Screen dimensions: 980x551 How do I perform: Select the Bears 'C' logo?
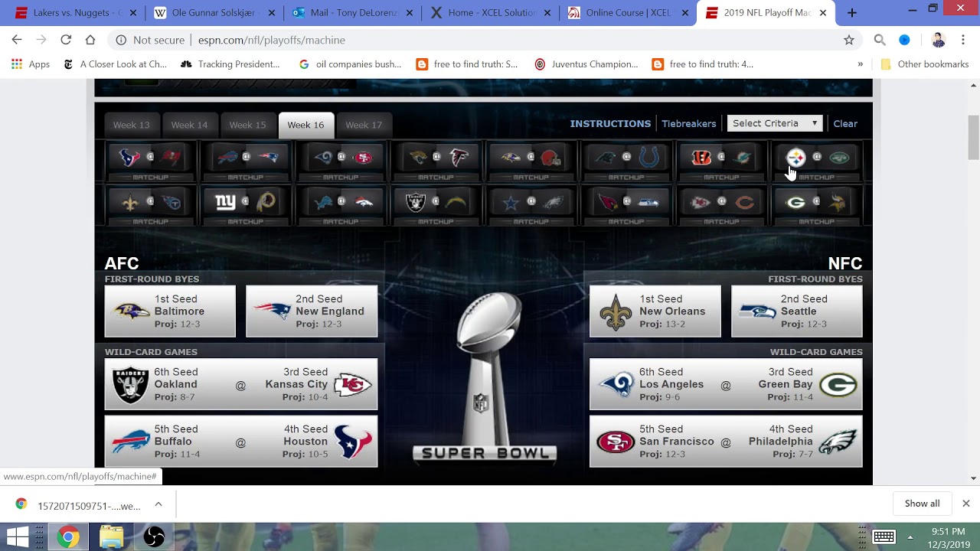click(743, 202)
